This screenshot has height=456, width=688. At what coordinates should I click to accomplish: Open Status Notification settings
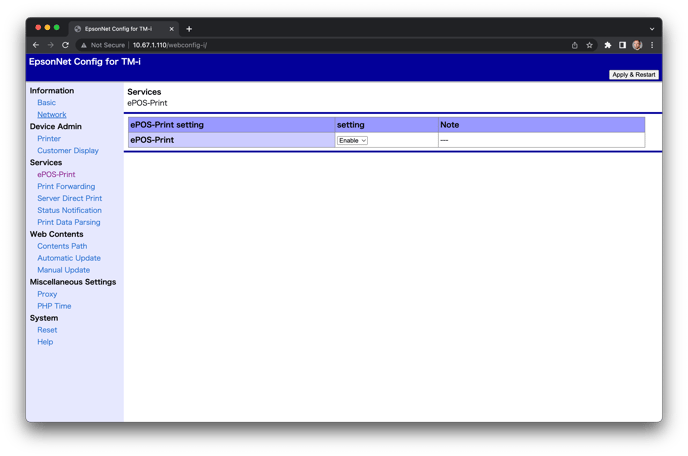point(69,210)
